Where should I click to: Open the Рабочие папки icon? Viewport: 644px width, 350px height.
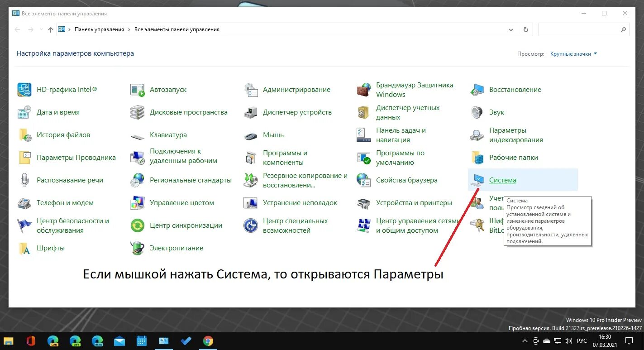pyautogui.click(x=477, y=158)
